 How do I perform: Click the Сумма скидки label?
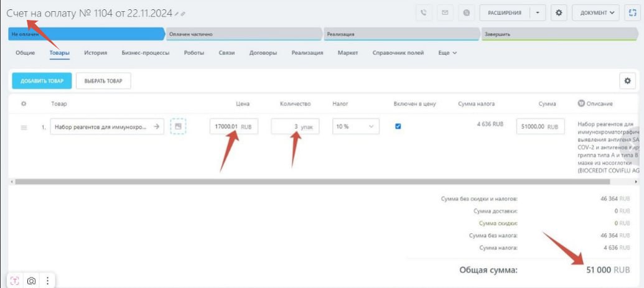pyautogui.click(x=498, y=223)
